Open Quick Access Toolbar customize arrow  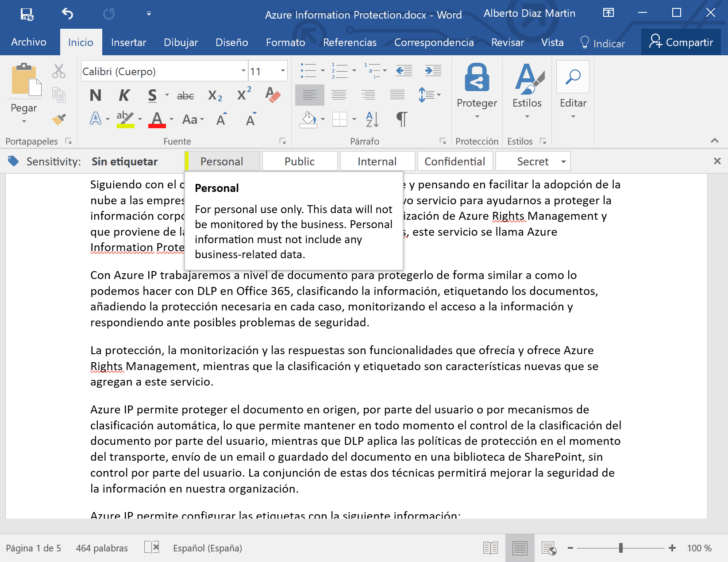(x=149, y=14)
